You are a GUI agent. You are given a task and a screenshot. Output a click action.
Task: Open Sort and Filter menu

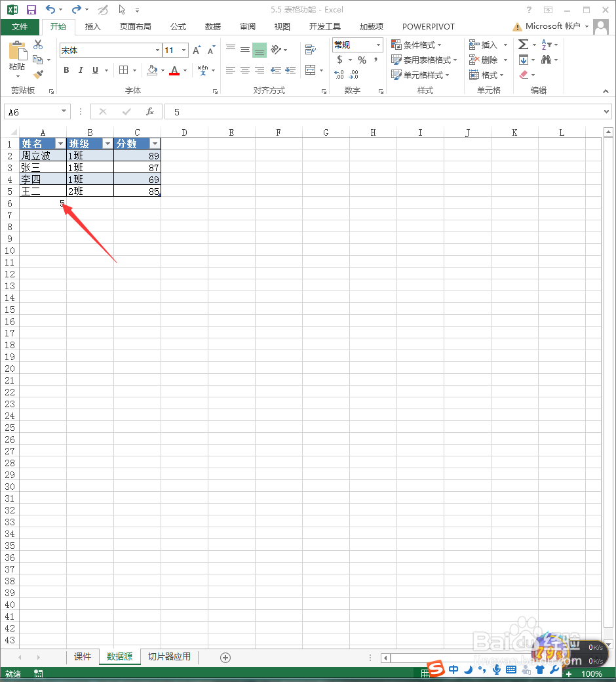(x=547, y=45)
